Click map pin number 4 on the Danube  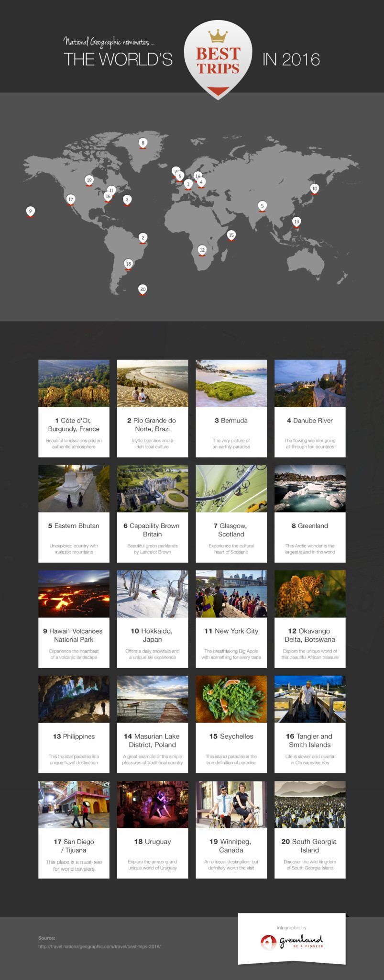coord(201,182)
